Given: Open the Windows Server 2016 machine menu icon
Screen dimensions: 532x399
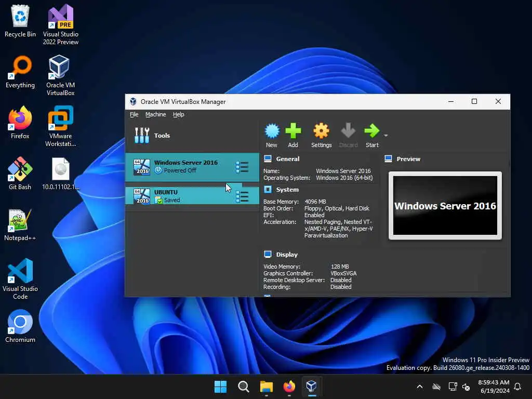Looking at the screenshot, I should [242, 167].
